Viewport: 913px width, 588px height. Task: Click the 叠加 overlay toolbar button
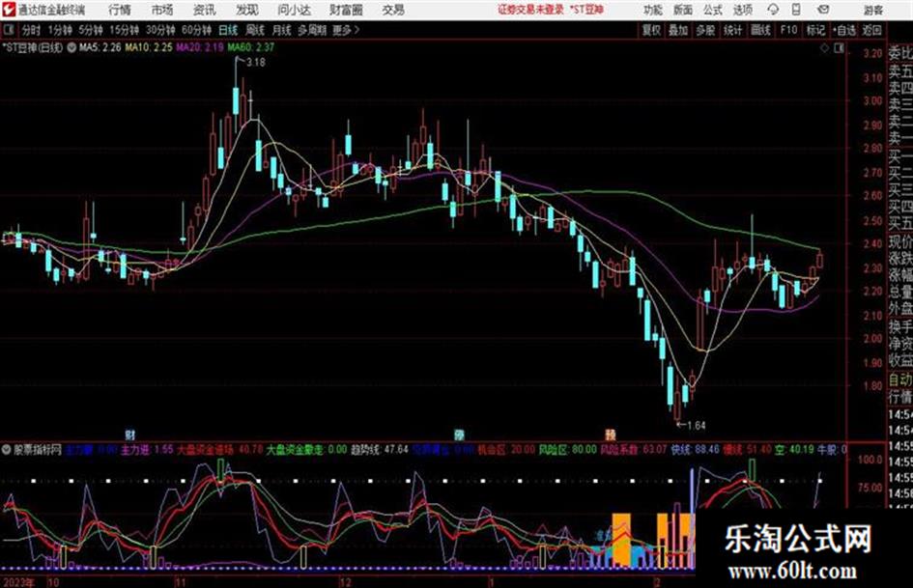point(678,30)
